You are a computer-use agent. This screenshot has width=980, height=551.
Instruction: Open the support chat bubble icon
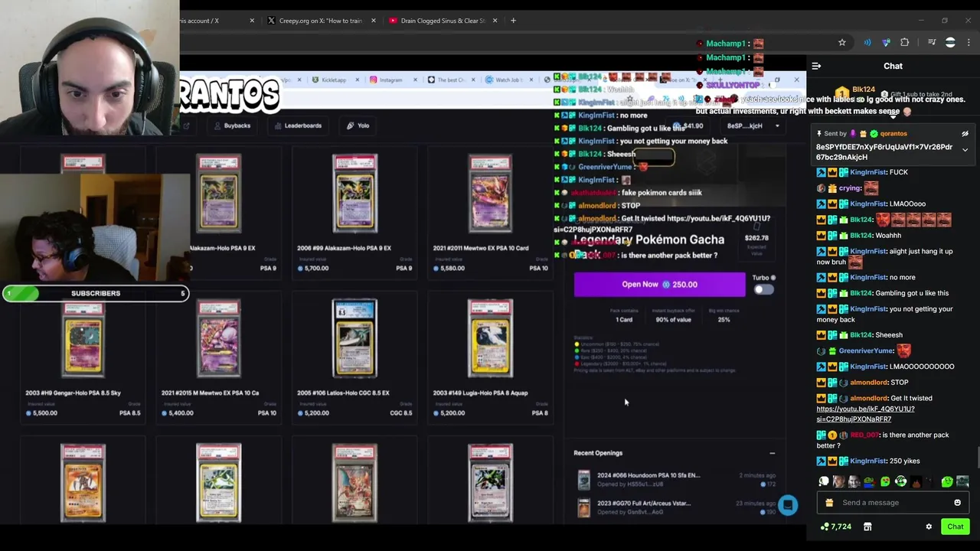click(x=788, y=505)
